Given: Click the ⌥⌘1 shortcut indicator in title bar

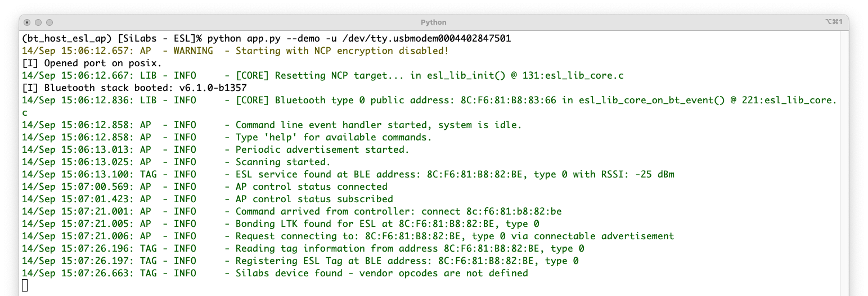Looking at the screenshot, I should coord(833,22).
